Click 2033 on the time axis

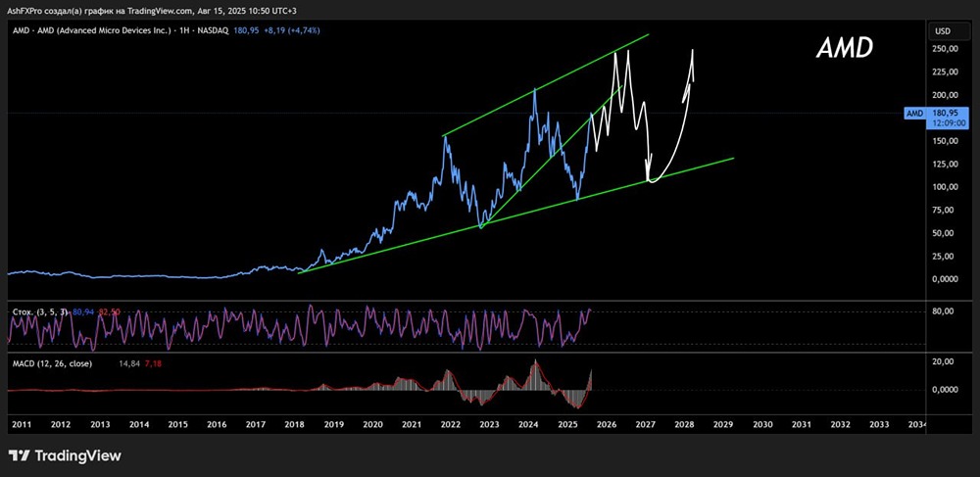[879, 424]
